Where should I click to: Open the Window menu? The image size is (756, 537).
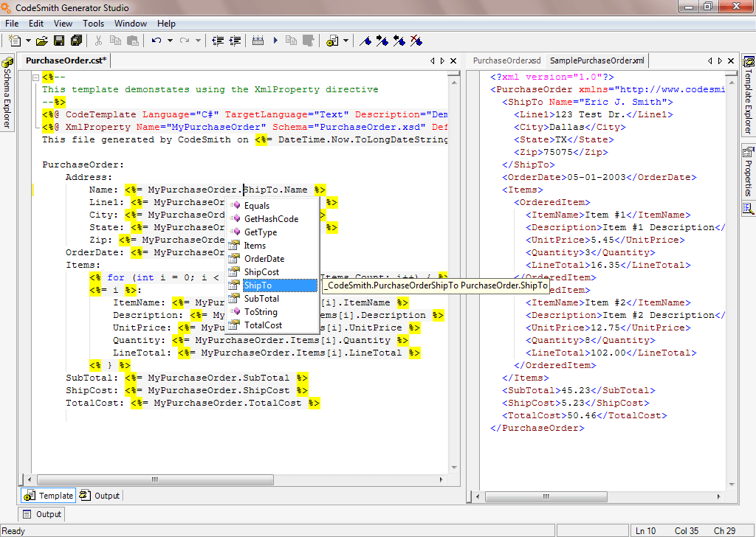[131, 24]
